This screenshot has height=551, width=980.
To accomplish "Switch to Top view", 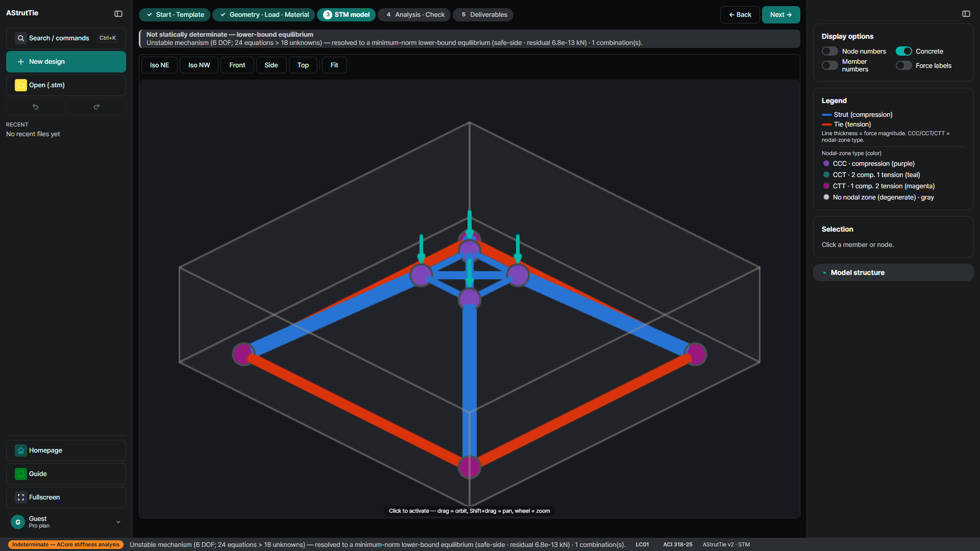I will (x=303, y=65).
